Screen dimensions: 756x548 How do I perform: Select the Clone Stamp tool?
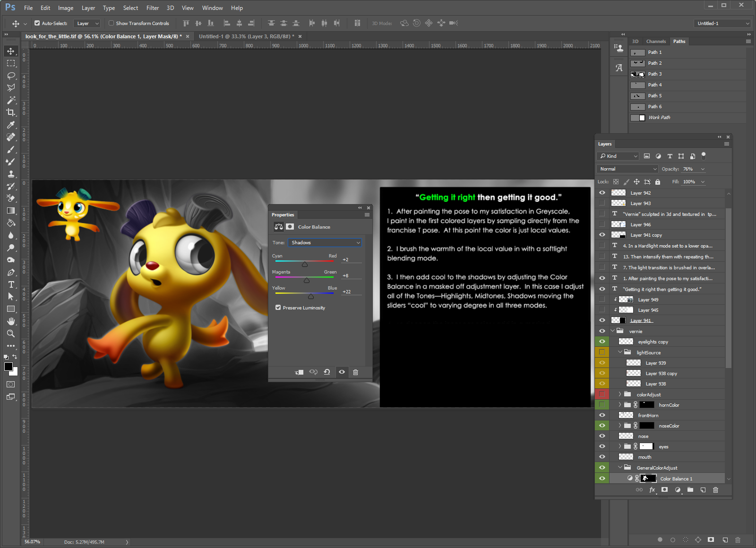pyautogui.click(x=11, y=174)
